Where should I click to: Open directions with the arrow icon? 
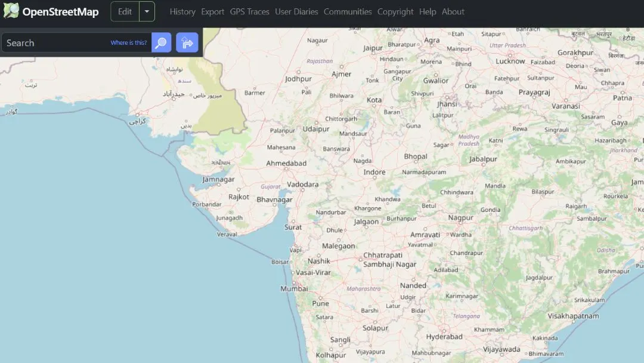(x=187, y=43)
